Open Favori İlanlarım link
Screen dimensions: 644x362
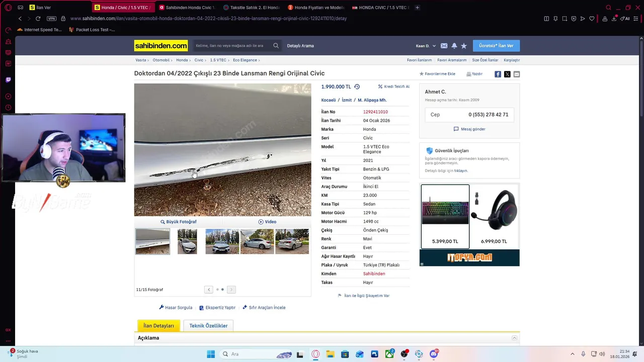point(419,60)
